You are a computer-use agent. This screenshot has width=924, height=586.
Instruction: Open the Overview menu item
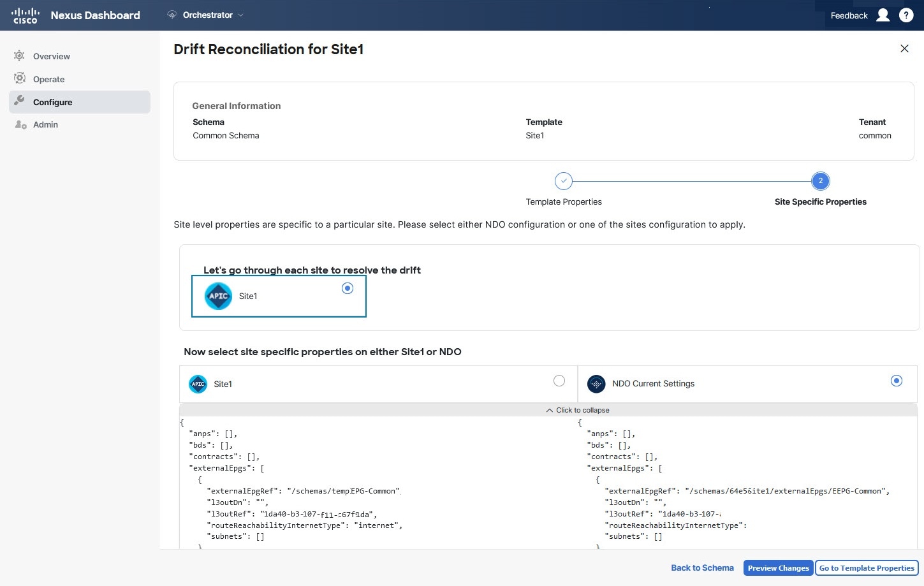point(80,56)
